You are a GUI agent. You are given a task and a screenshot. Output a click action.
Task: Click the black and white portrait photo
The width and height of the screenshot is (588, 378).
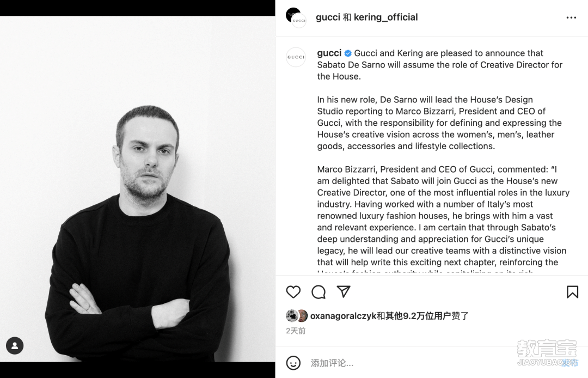(138, 189)
